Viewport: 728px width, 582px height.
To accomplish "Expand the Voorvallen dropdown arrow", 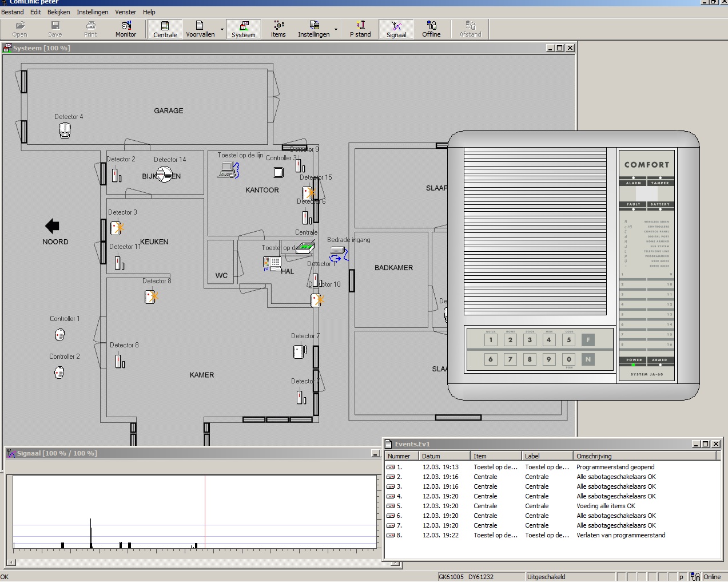I will pyautogui.click(x=222, y=29).
